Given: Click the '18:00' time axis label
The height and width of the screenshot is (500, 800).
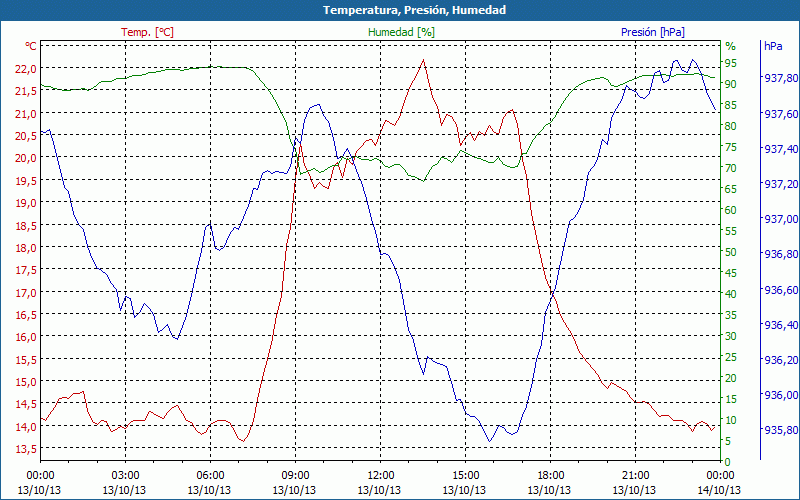Looking at the screenshot, I should pyautogui.click(x=551, y=476).
